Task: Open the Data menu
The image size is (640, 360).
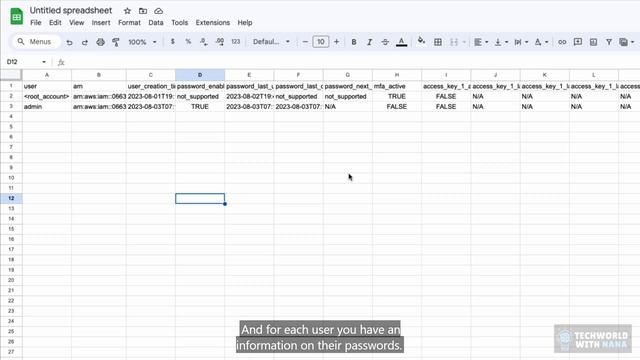Action: 156,22
